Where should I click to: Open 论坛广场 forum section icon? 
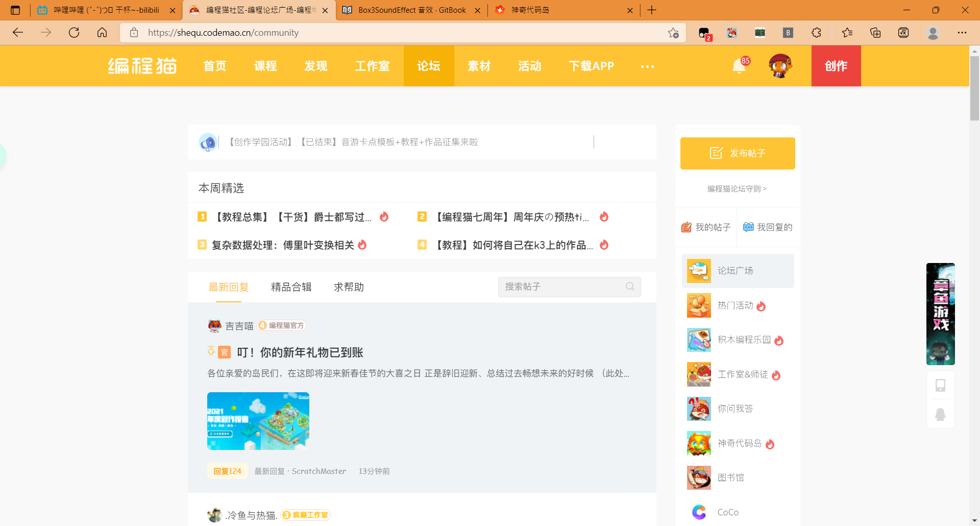click(699, 271)
